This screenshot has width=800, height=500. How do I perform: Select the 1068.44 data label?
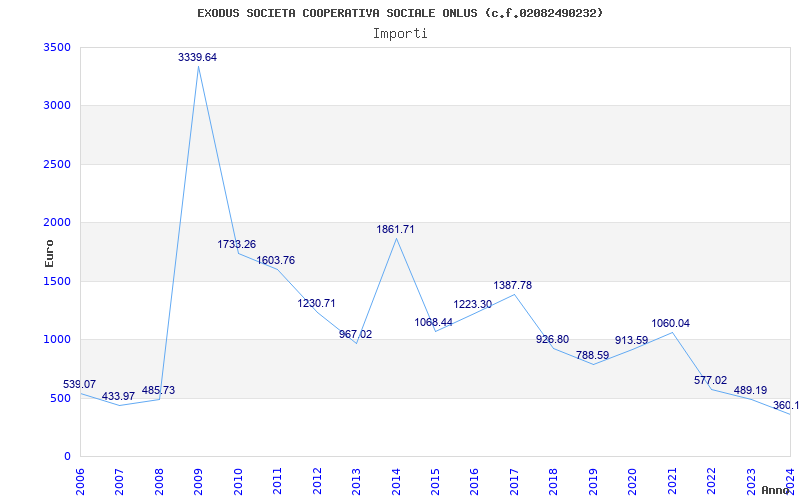[x=434, y=322]
